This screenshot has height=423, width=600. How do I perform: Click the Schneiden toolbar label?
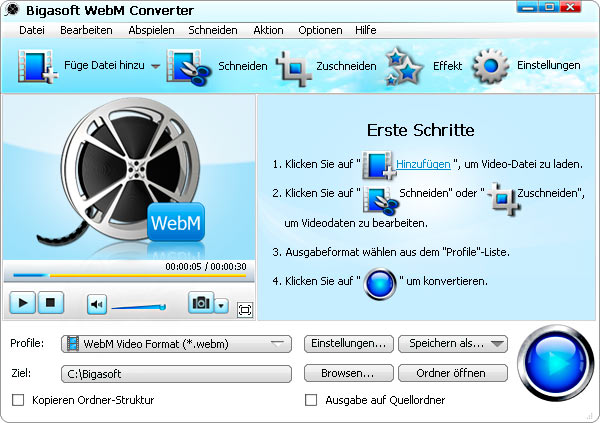coord(243,66)
